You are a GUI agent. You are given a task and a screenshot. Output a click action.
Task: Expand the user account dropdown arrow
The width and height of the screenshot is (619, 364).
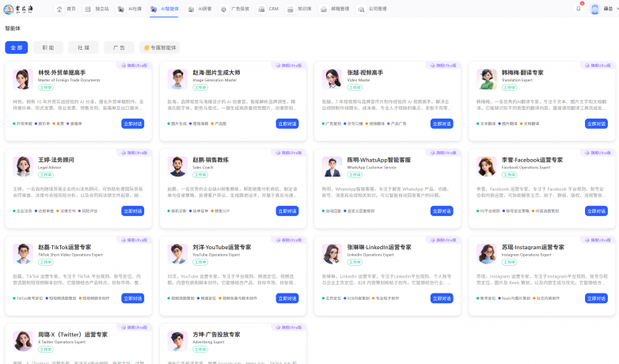click(x=617, y=9)
